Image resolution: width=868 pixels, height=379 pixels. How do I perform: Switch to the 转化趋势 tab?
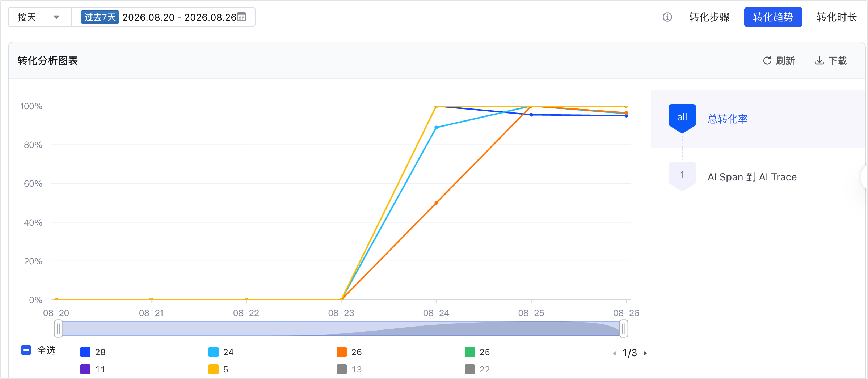[773, 17]
